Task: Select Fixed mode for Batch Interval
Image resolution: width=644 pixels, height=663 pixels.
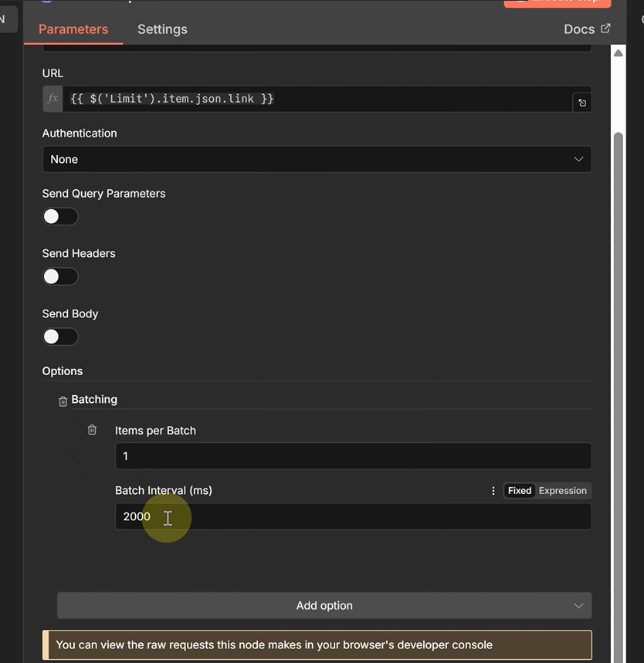Action: click(x=520, y=491)
